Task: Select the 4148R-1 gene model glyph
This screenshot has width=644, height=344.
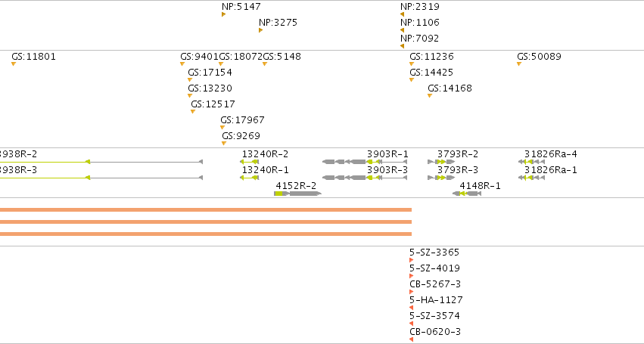Action: coord(467,194)
